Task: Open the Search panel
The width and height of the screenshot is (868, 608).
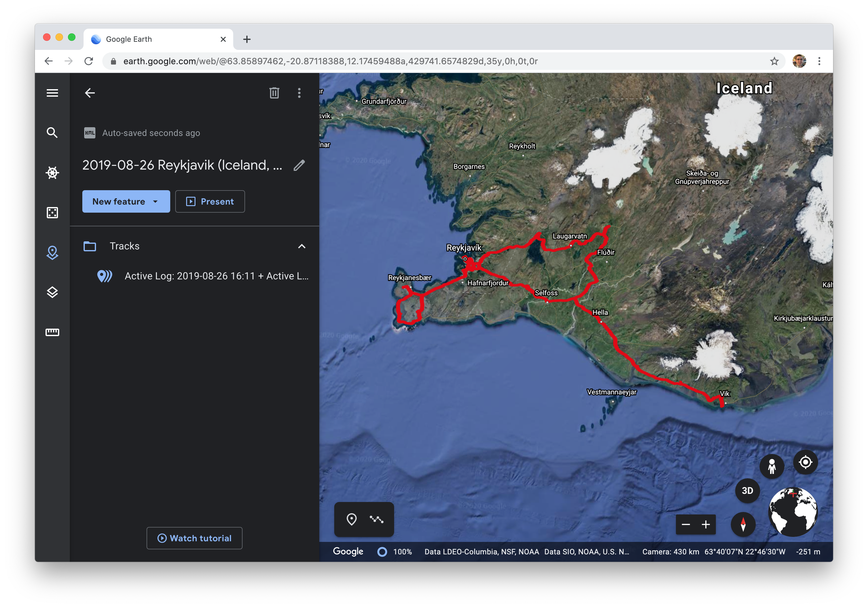Action: point(52,133)
